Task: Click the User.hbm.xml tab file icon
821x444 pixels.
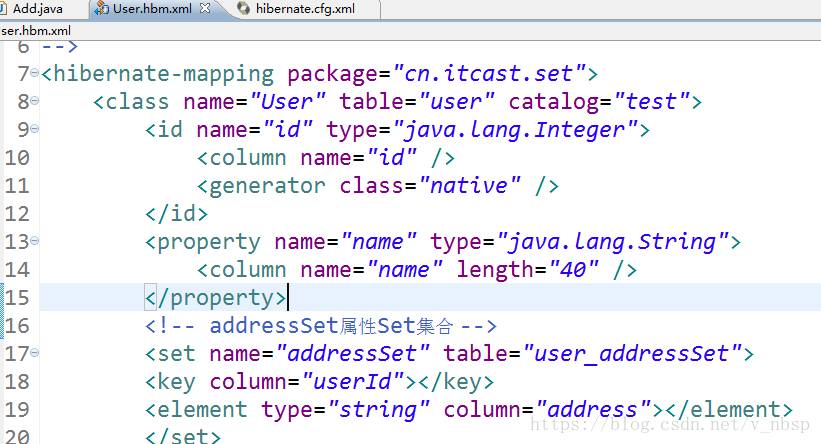Action: click(101, 9)
